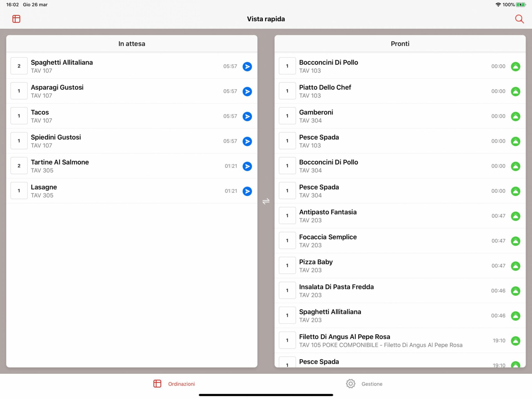Switch to the Gestione tab

[x=364, y=384]
